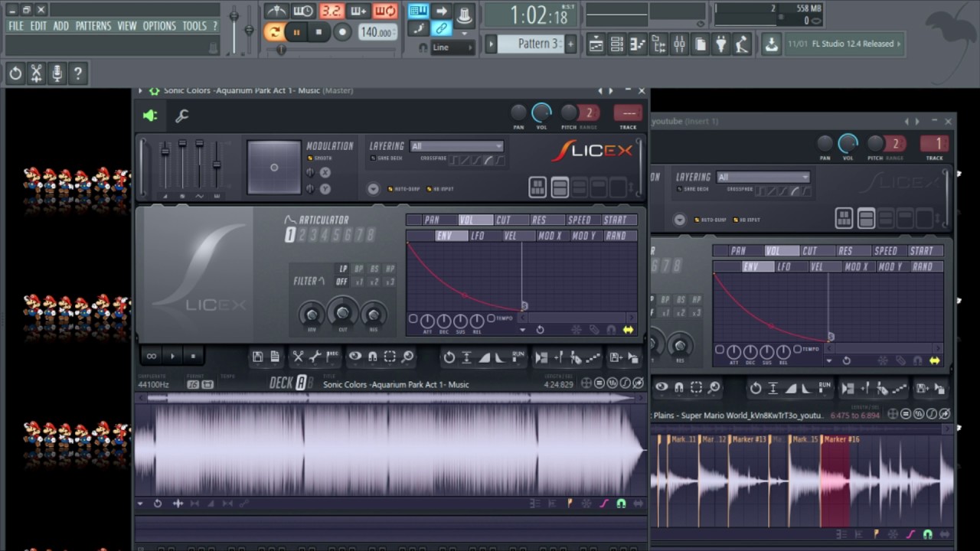This screenshot has height=551, width=980.
Task: Open the ADD menu
Action: pos(61,26)
